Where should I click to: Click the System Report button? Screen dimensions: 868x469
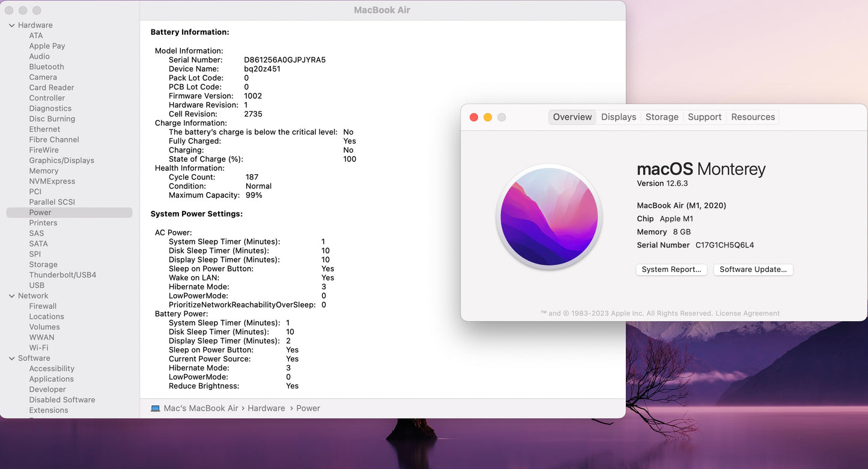pos(672,270)
